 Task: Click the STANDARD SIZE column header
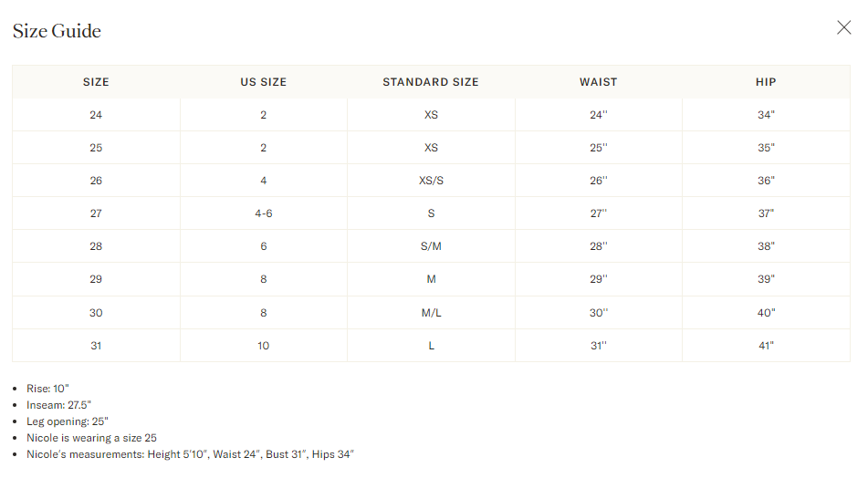(x=431, y=82)
